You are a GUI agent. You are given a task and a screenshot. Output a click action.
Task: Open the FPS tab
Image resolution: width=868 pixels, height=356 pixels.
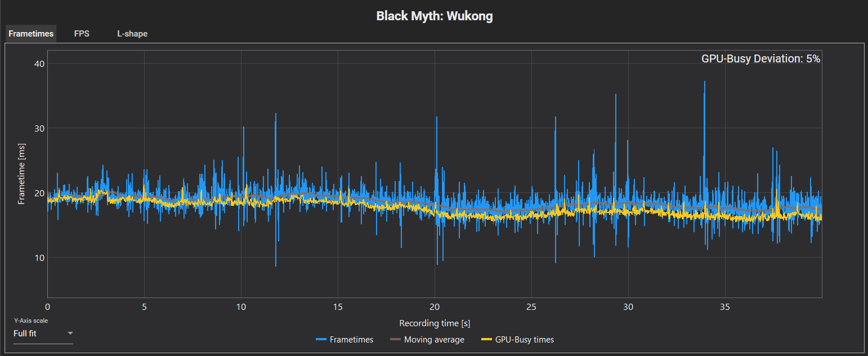point(82,34)
